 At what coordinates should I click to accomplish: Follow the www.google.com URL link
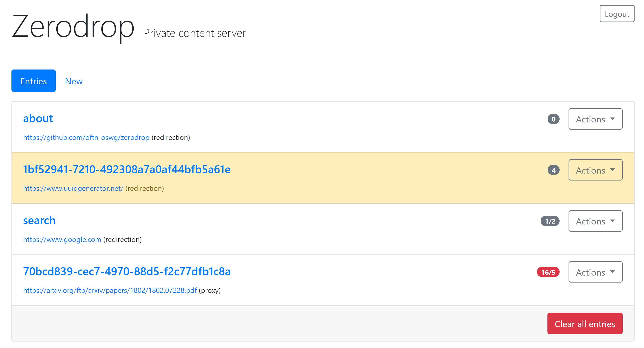click(x=62, y=239)
